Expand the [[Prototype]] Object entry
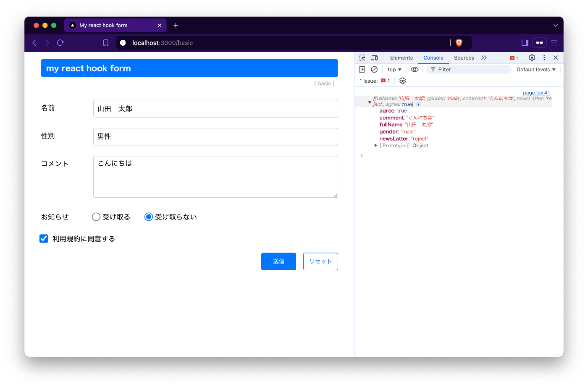588x389 pixels. (375, 146)
